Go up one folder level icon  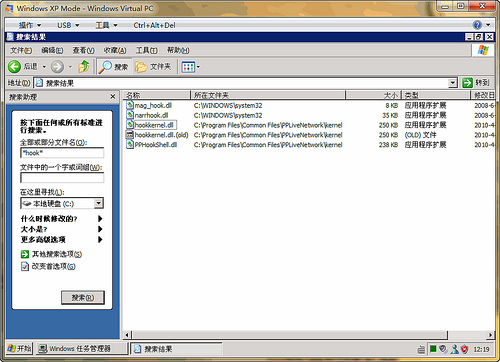coord(84,66)
